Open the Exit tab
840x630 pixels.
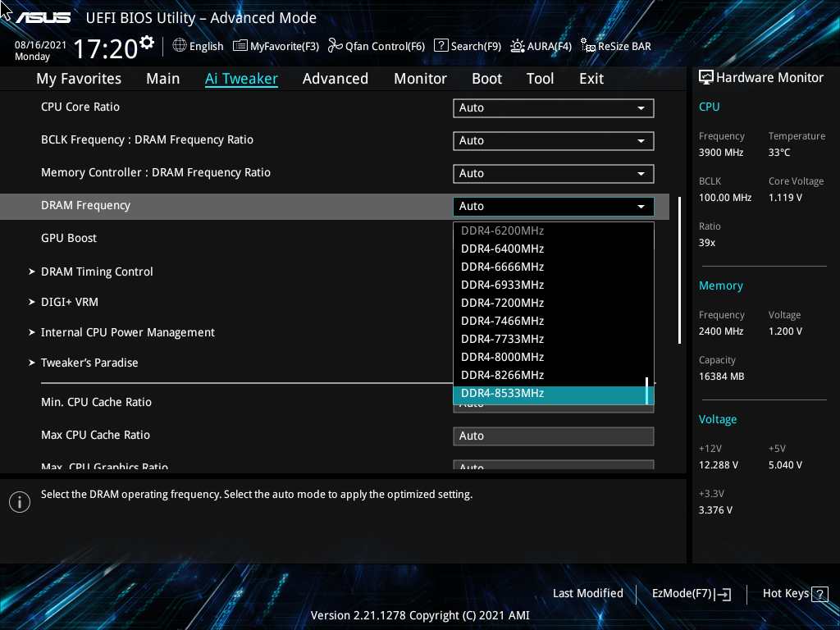[591, 79]
